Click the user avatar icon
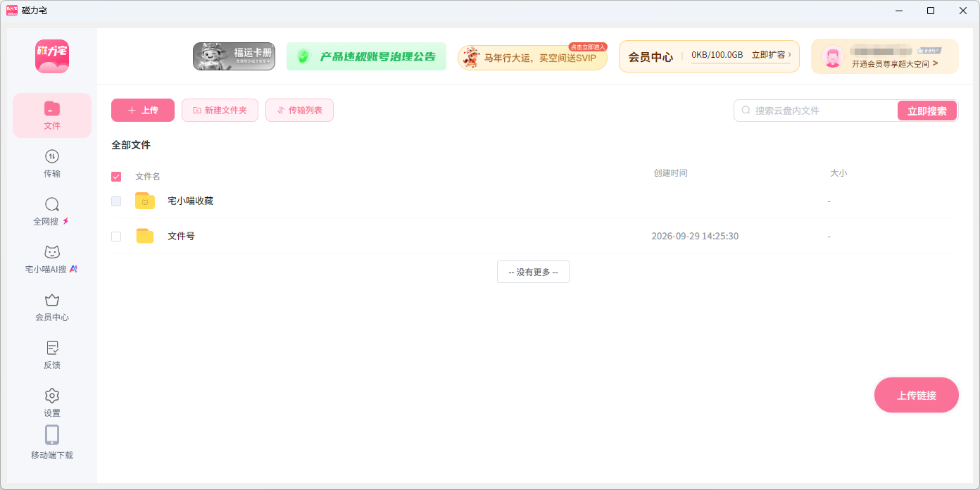980x490 pixels. click(x=833, y=57)
